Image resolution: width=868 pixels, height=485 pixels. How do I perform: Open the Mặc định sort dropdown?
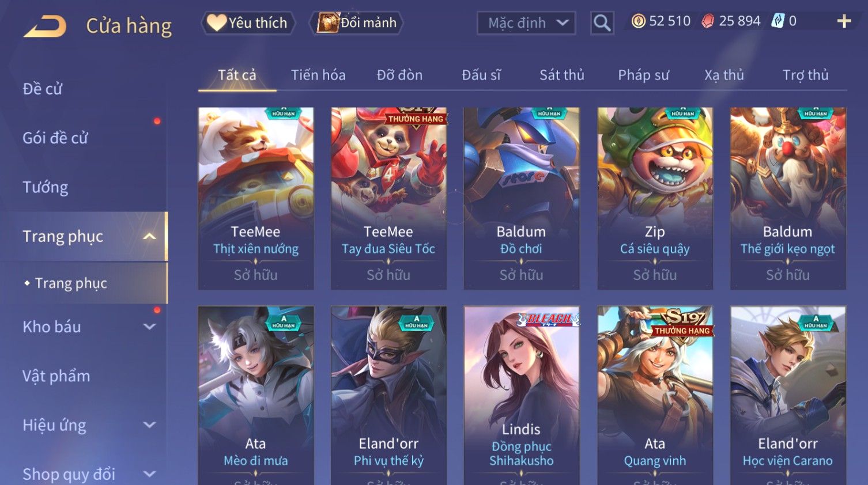click(526, 23)
